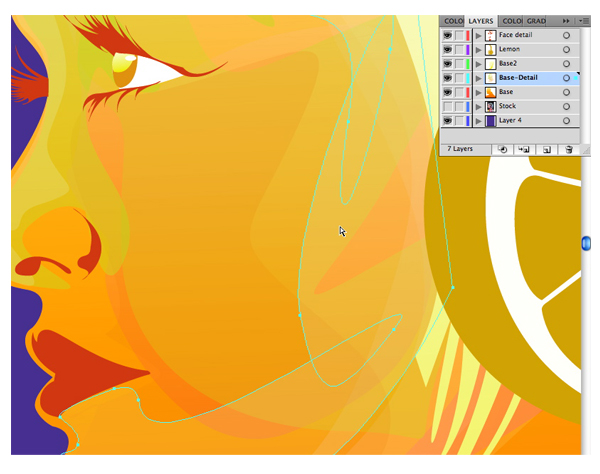Click the blue vertical scrollbar thumb
The height and width of the screenshot is (474, 600).
coord(586,243)
